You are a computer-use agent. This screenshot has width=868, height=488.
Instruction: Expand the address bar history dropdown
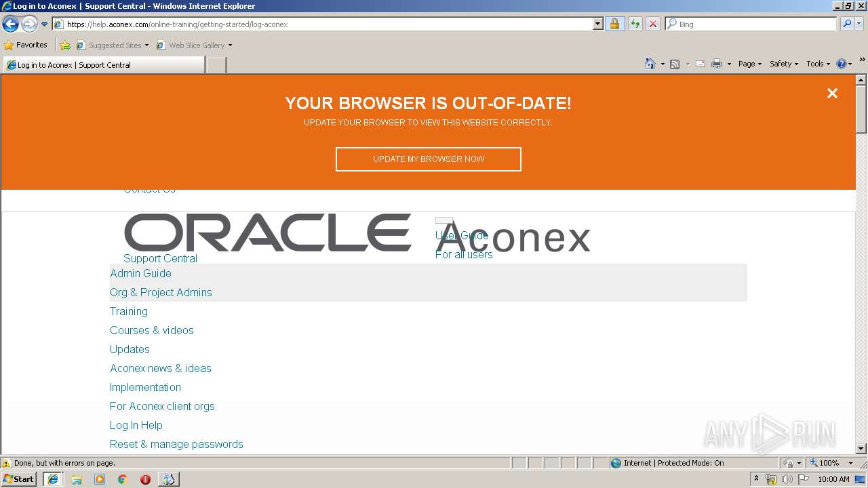(x=597, y=24)
